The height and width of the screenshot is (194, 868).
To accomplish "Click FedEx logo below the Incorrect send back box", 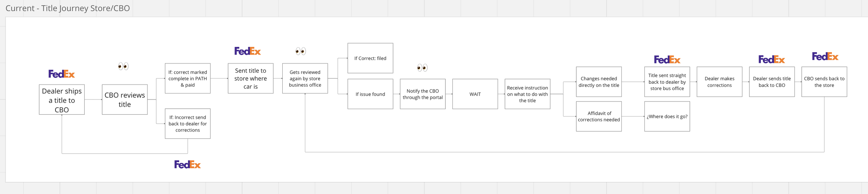I will click(187, 164).
